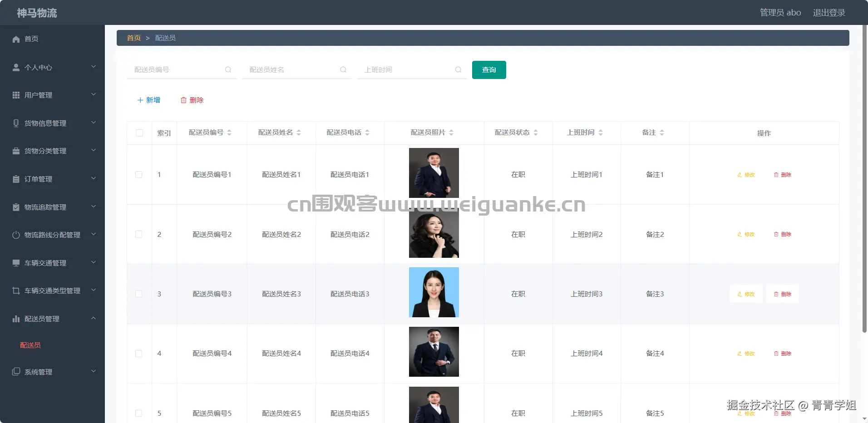868x423 pixels.
Task: Check the box for row 配送员编号3
Action: click(x=139, y=294)
